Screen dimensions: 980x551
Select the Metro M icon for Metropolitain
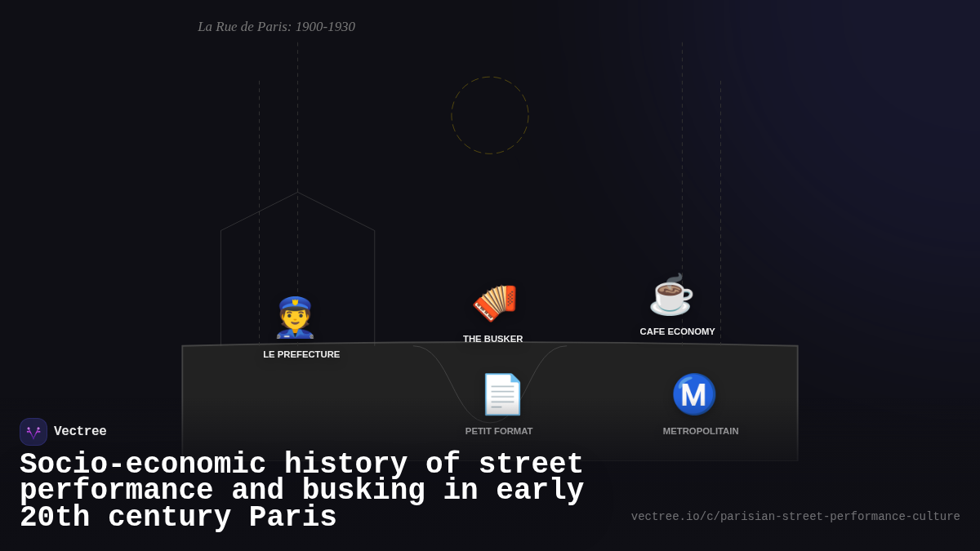[694, 394]
